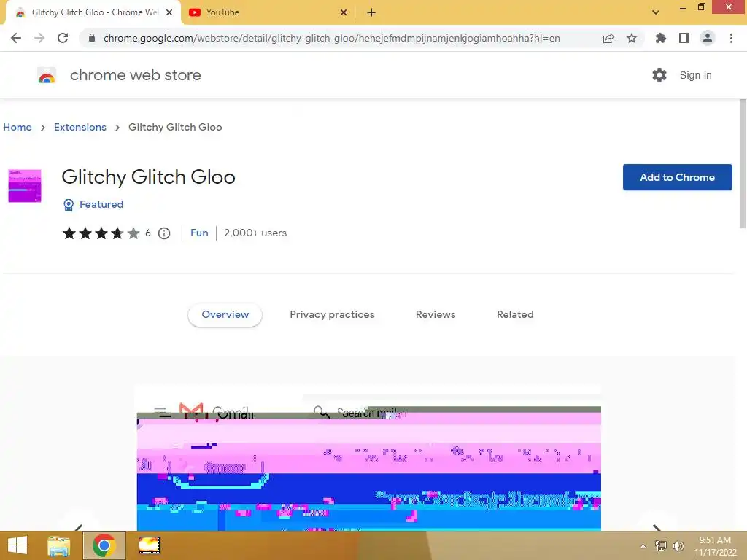Click Add to Chrome button
Viewport: 747px width, 560px height.
click(677, 177)
